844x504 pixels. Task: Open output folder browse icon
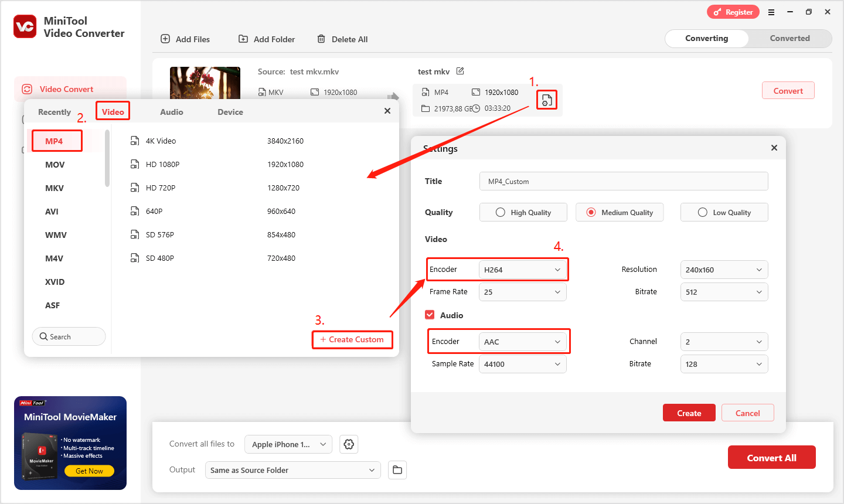pyautogui.click(x=397, y=470)
